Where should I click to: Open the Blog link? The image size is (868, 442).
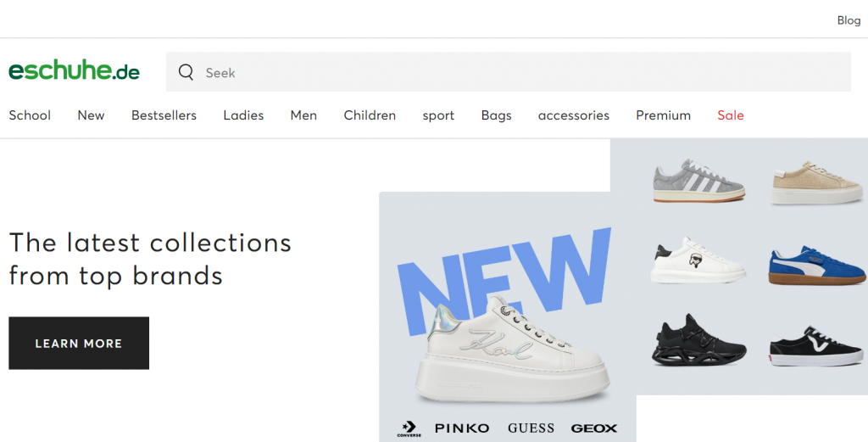(849, 20)
